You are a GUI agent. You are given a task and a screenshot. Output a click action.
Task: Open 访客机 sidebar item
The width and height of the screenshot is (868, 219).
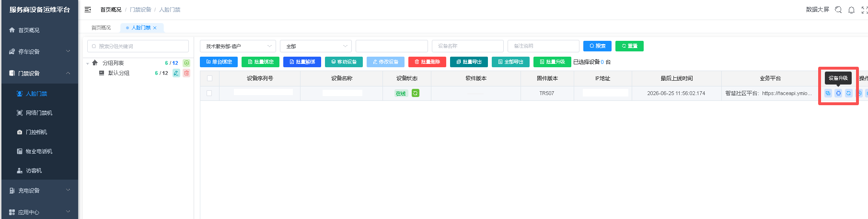pos(39,170)
